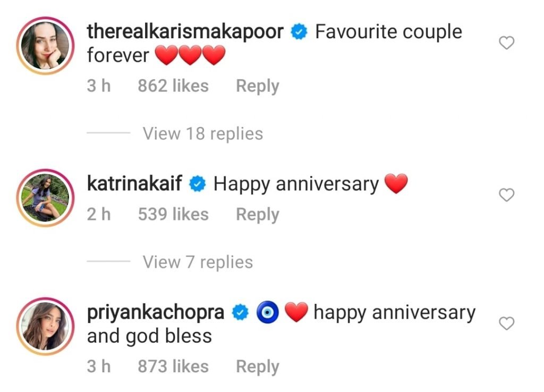Like therealkarismakapoor's comment with heart icon
Viewport: 544px width, 392px height.
(x=506, y=43)
